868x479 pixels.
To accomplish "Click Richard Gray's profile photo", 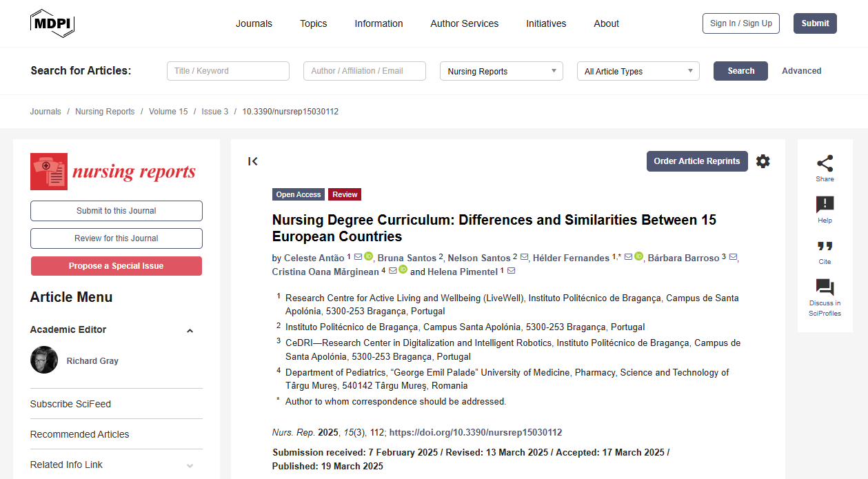I will (44, 360).
